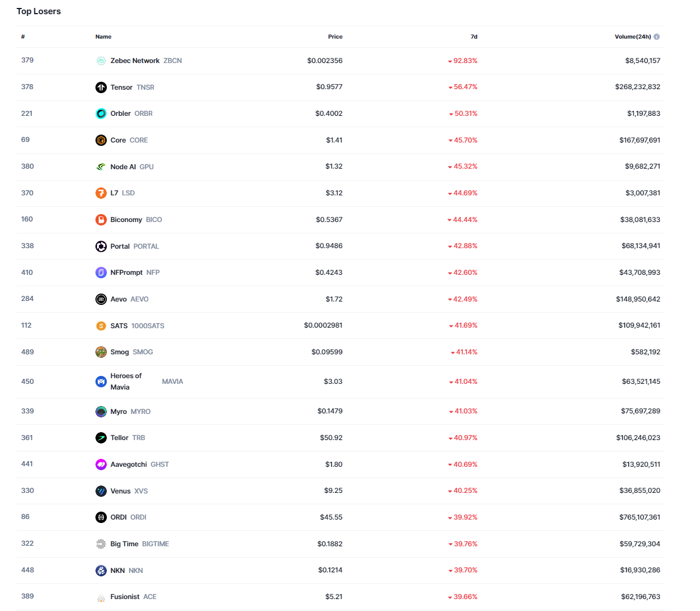Click the Orbler coin logo icon
This screenshot has height=611, width=700.
[101, 114]
